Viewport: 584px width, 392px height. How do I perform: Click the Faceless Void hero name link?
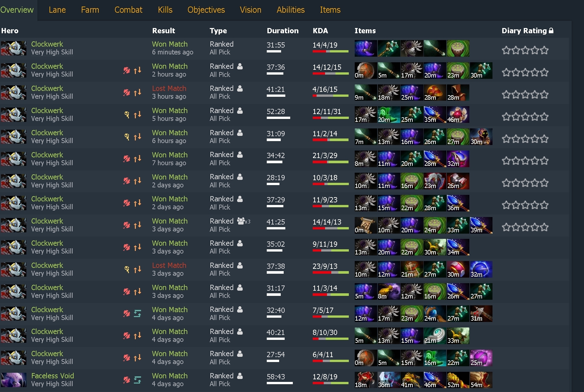click(x=52, y=376)
